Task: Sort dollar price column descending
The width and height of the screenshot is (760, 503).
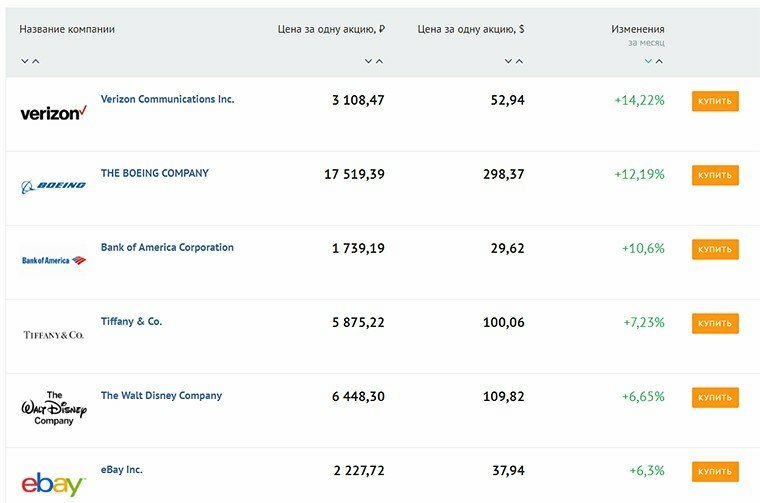Action: (x=508, y=61)
